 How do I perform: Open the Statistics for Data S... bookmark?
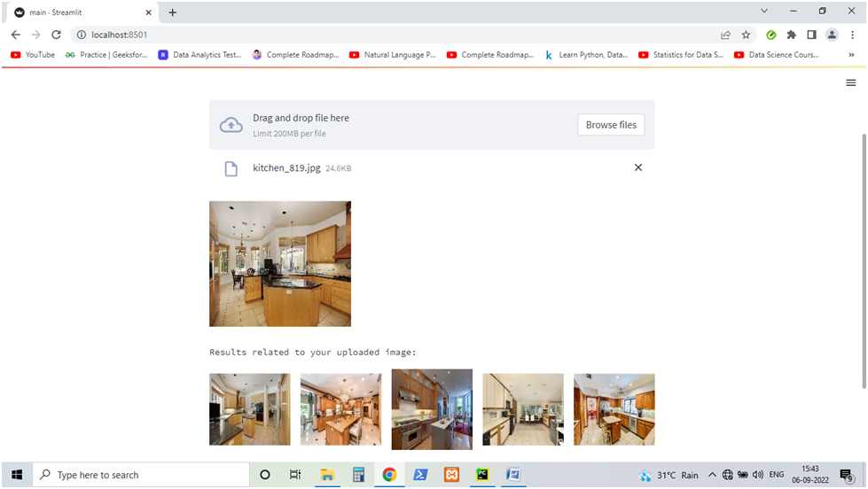tap(682, 55)
